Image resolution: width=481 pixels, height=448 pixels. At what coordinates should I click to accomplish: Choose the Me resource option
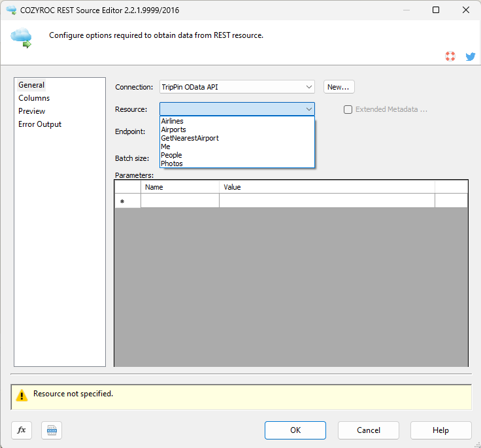coord(237,146)
